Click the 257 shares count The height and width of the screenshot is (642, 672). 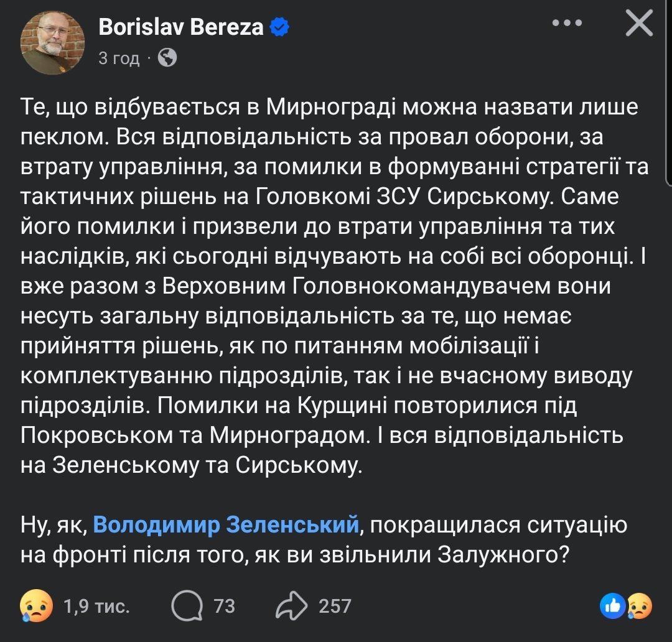point(335,606)
